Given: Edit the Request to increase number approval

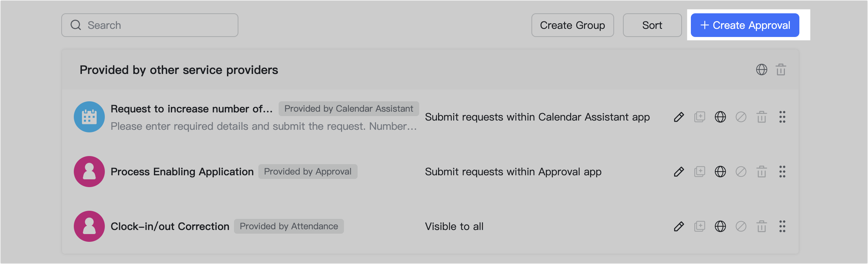Looking at the screenshot, I should pos(679,117).
